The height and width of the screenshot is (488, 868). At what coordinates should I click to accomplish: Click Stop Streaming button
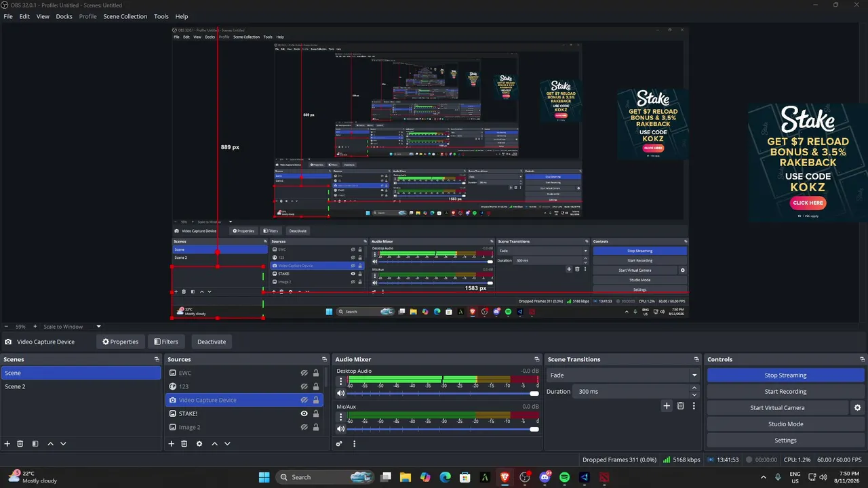[x=786, y=375]
